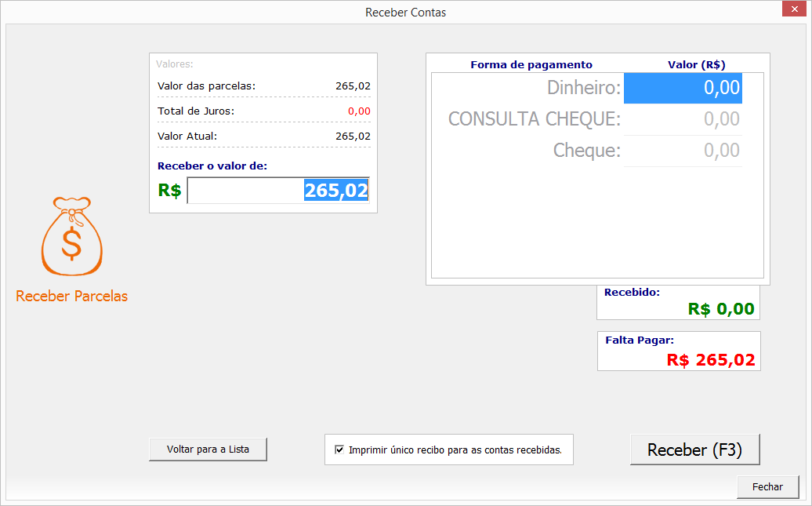The width and height of the screenshot is (812, 506).
Task: Select the Dinheiro value cell
Action: (x=683, y=88)
